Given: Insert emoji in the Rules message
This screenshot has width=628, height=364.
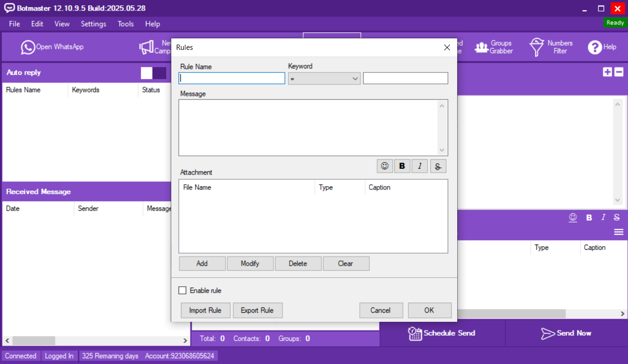Looking at the screenshot, I should pos(385,166).
